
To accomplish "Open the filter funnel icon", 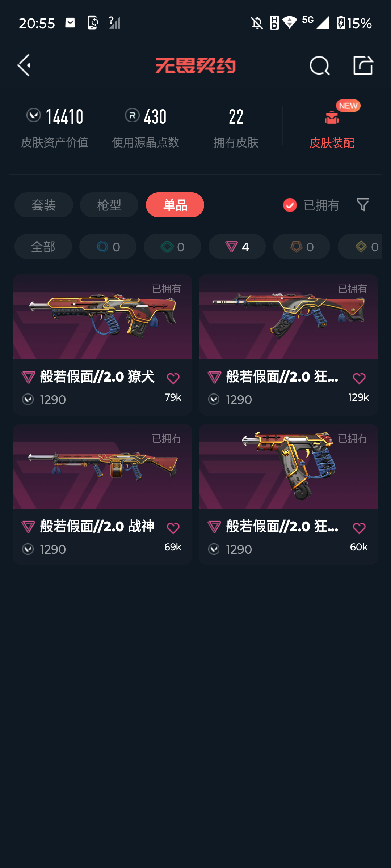I will click(x=363, y=205).
